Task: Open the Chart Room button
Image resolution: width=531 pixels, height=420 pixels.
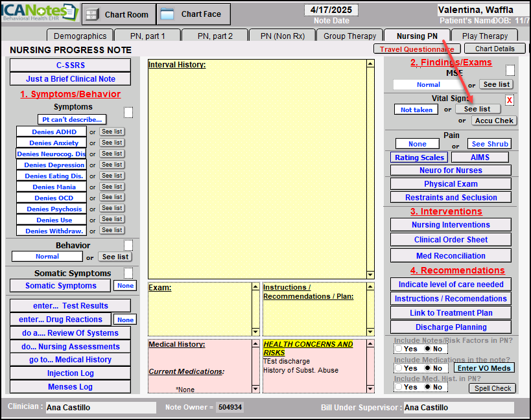Action: point(119,14)
